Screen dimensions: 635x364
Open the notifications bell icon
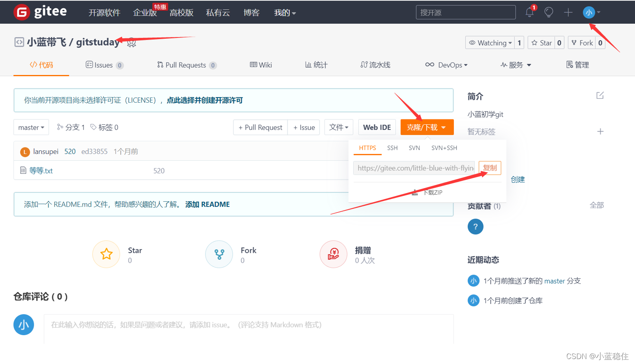[530, 12]
